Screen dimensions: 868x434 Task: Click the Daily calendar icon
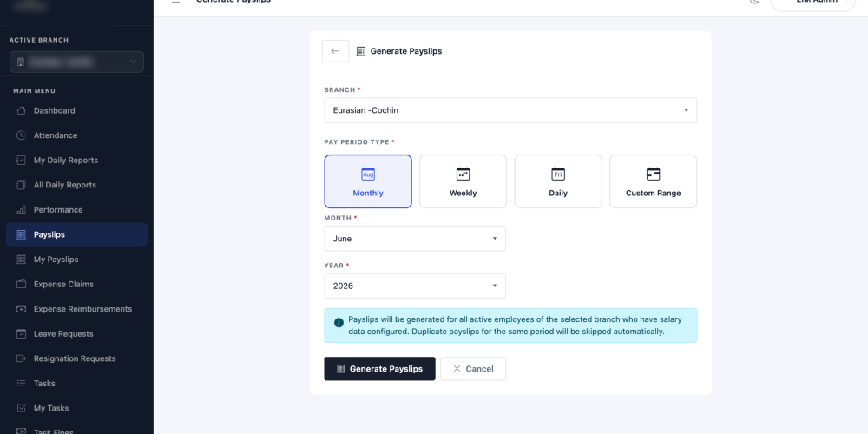tap(558, 174)
